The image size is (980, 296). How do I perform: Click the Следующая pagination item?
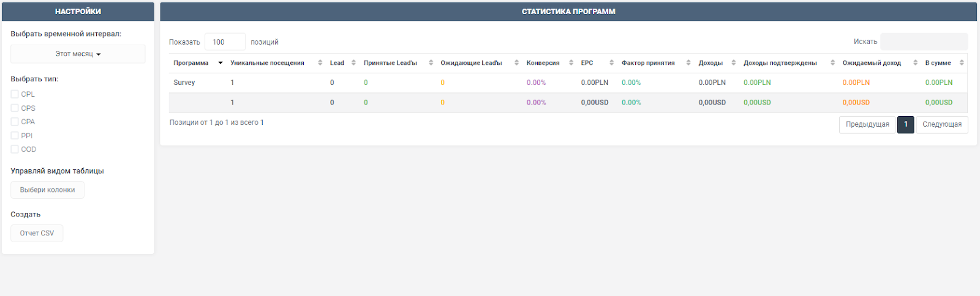941,125
